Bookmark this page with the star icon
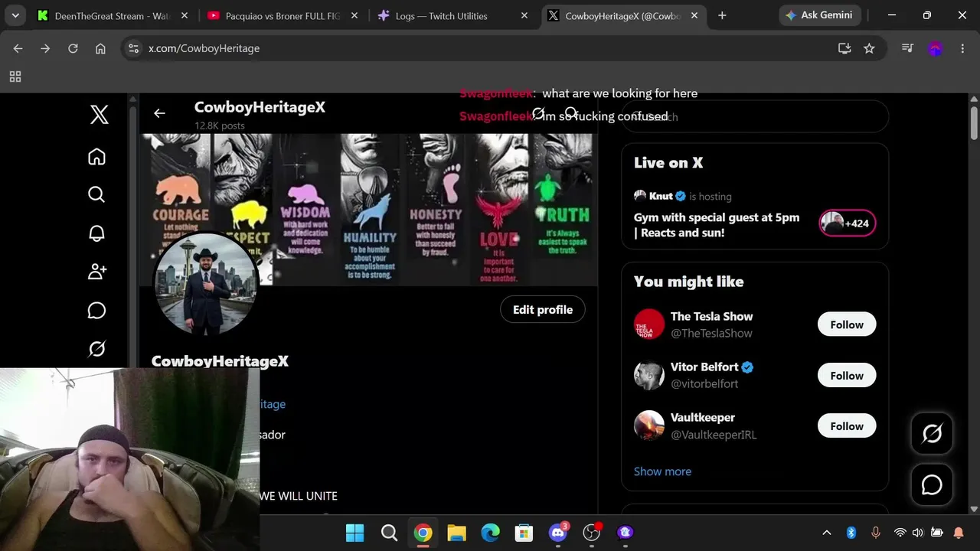This screenshot has width=980, height=551. click(x=869, y=48)
